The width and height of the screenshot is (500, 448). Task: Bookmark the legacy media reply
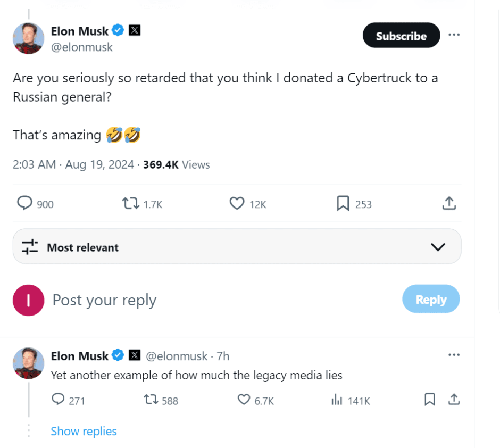430,400
